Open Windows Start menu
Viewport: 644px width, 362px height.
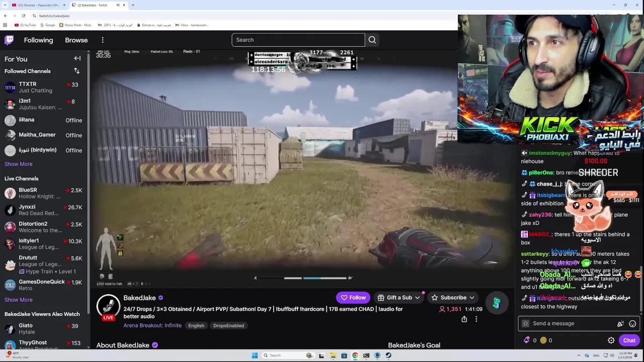pos(255,355)
